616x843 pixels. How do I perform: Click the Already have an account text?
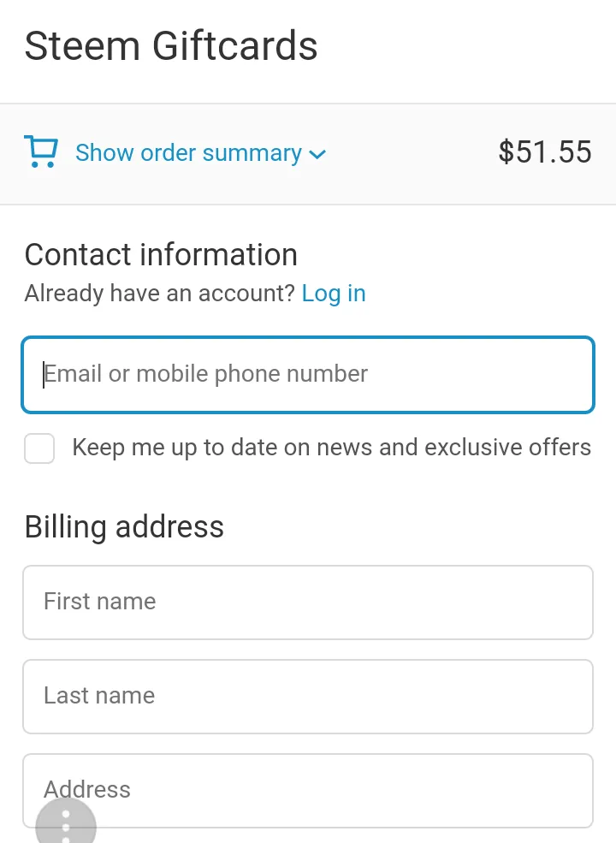point(160,294)
